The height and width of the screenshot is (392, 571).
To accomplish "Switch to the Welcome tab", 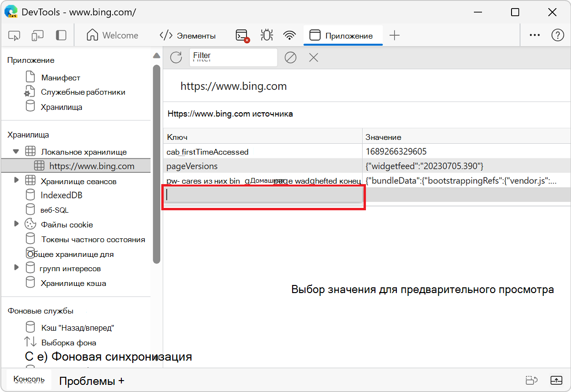I will click(113, 36).
